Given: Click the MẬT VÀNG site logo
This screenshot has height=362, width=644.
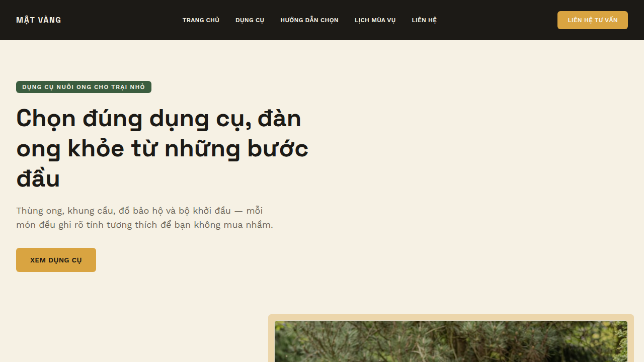Looking at the screenshot, I should point(39,20).
